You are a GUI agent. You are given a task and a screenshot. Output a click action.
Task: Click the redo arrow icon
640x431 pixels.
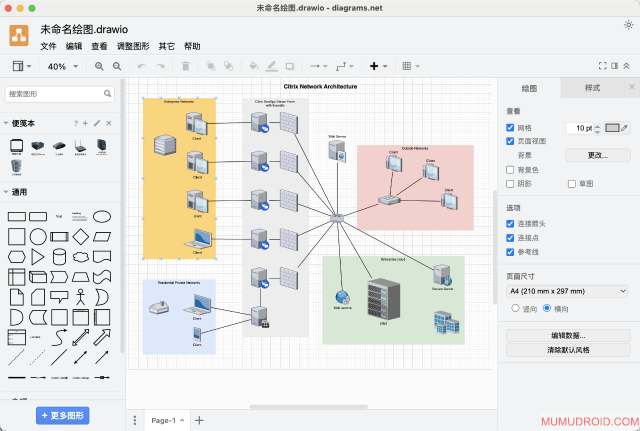point(160,66)
